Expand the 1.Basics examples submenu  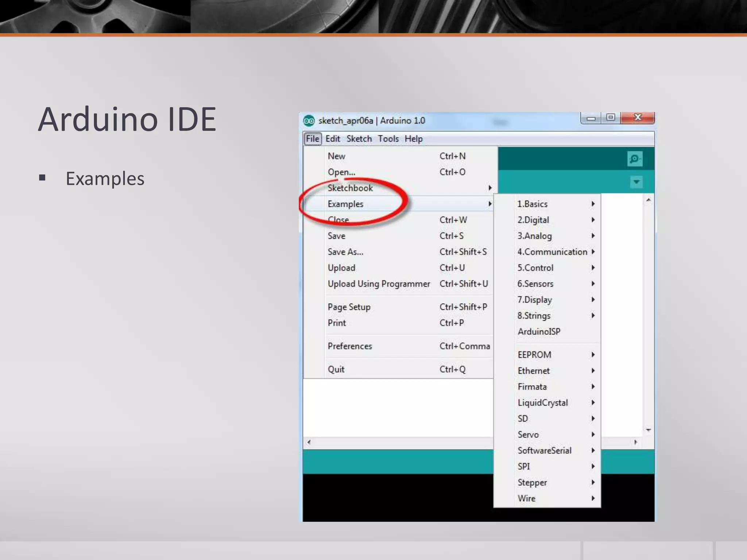(547, 204)
